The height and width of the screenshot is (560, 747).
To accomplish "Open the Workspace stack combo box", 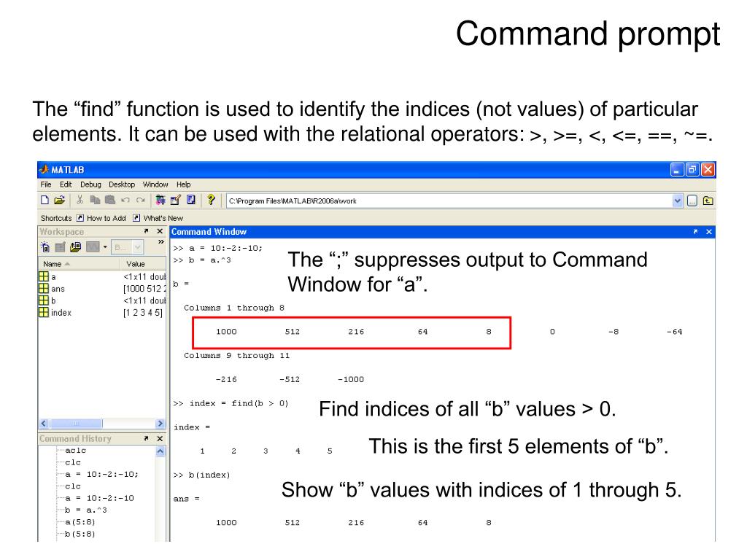I will point(127,246).
